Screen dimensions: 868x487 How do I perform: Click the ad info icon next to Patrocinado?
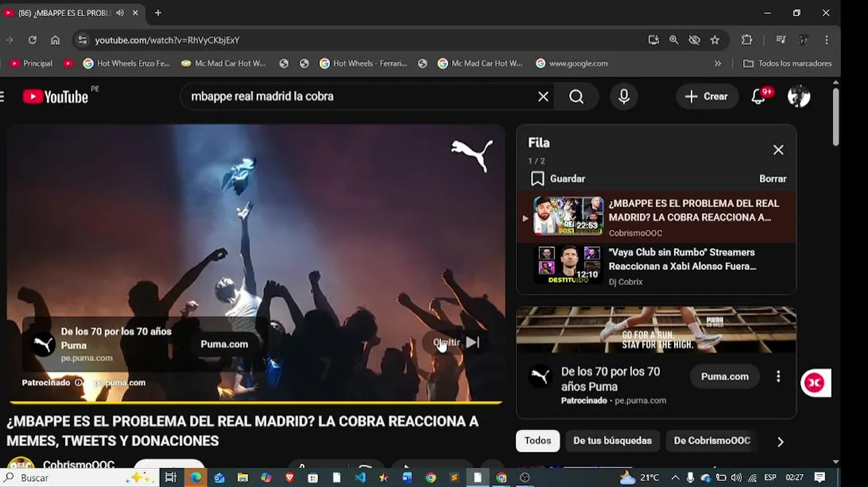point(78,383)
